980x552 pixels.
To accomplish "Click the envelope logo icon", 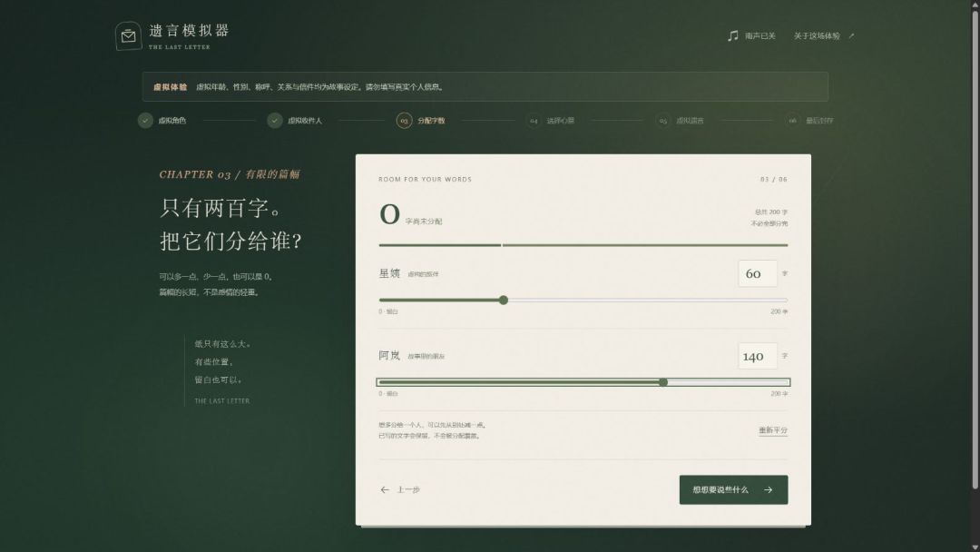I will coord(128,36).
